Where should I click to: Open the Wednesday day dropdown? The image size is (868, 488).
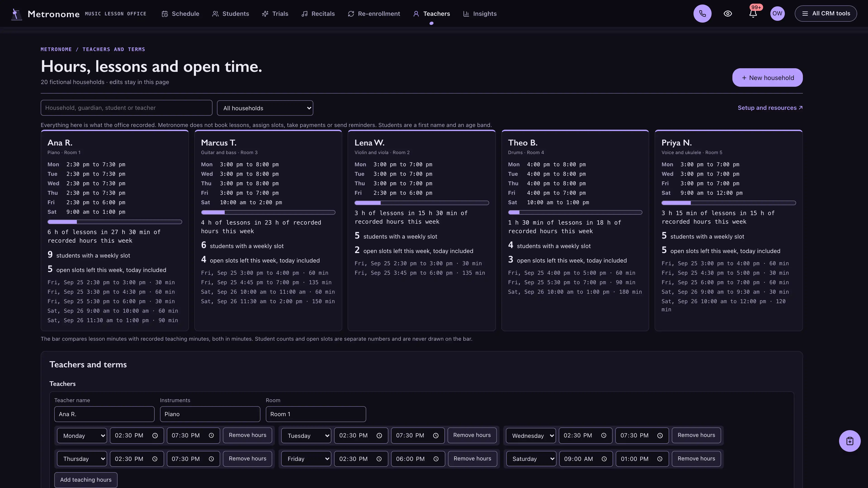pyautogui.click(x=531, y=435)
